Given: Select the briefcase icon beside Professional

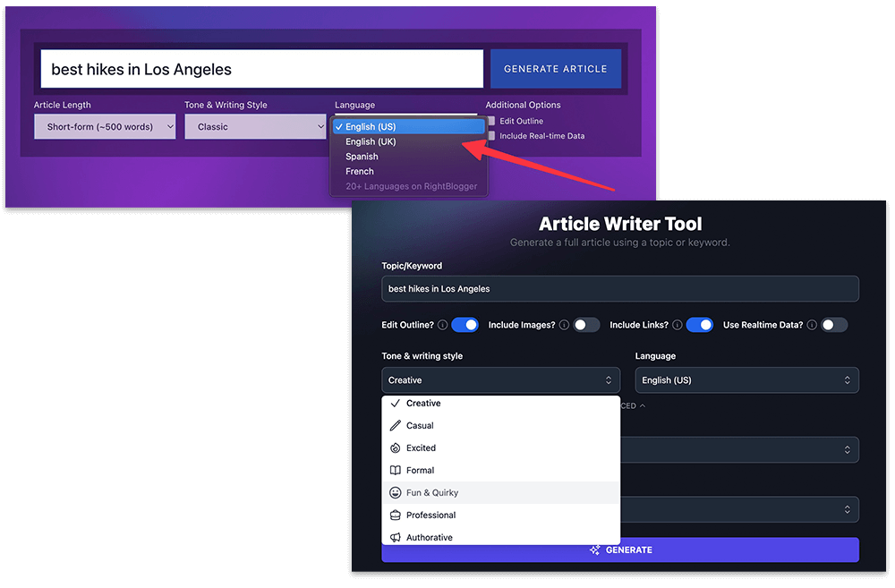Looking at the screenshot, I should [395, 515].
